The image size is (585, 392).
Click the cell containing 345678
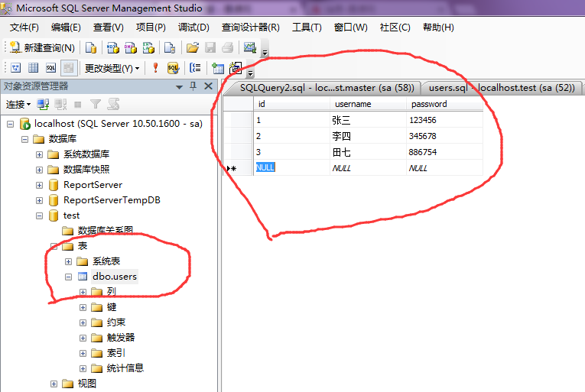[x=444, y=136]
